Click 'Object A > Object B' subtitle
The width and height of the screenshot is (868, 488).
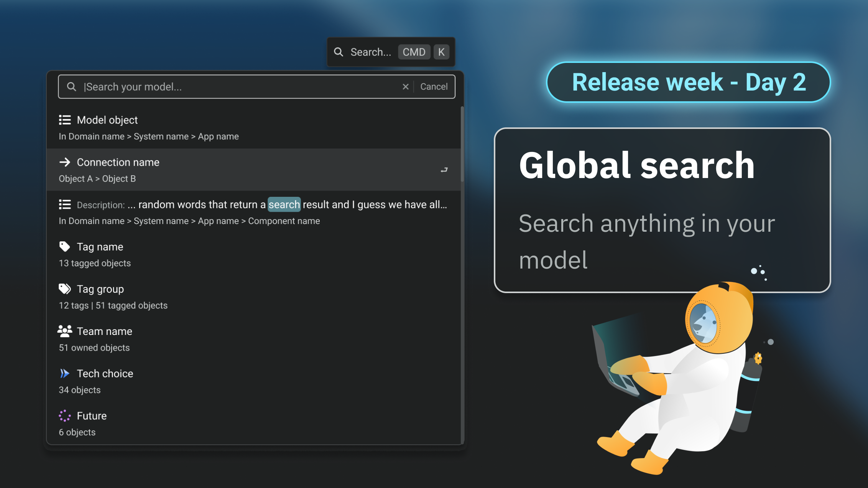tap(97, 179)
